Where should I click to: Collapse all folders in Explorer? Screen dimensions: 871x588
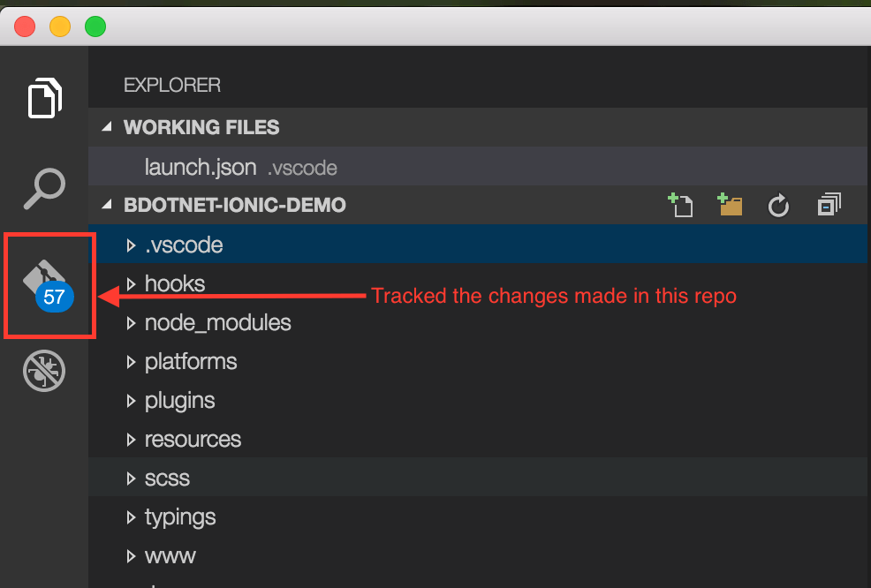[828, 204]
